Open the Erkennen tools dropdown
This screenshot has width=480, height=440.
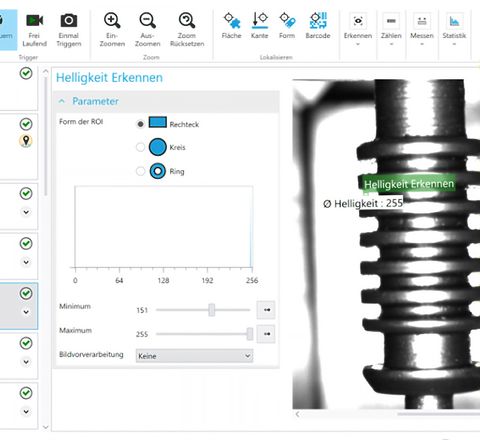(358, 30)
